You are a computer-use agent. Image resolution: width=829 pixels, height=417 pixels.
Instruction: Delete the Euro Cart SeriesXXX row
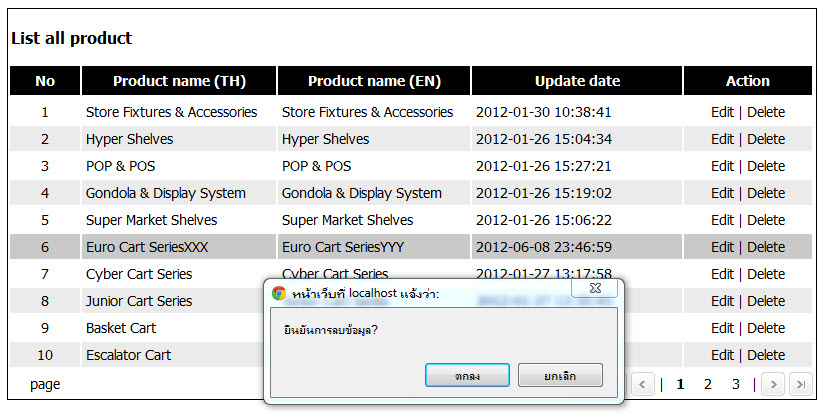point(766,247)
